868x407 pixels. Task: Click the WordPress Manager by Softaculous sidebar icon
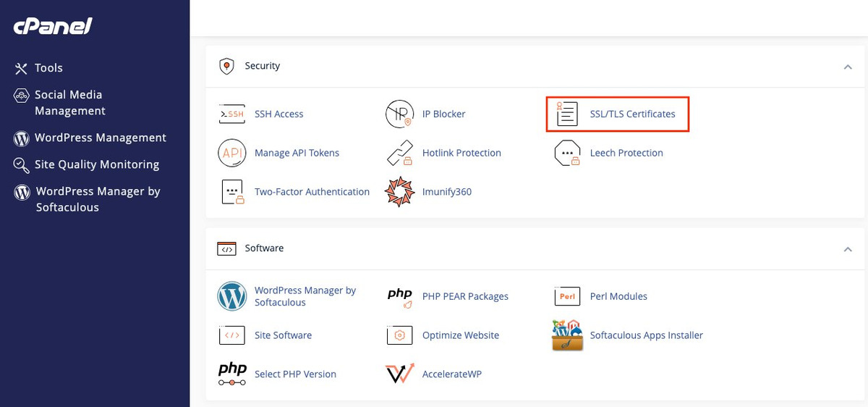pyautogui.click(x=22, y=192)
